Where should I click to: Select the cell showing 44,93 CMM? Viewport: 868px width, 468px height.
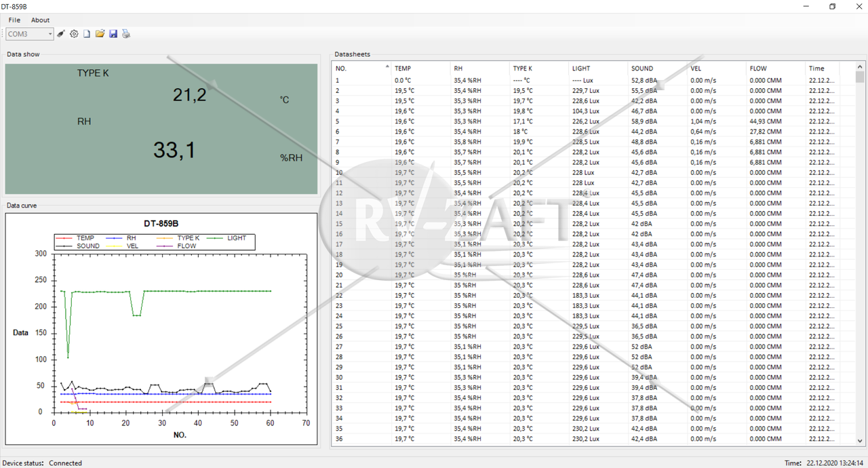[x=766, y=121]
